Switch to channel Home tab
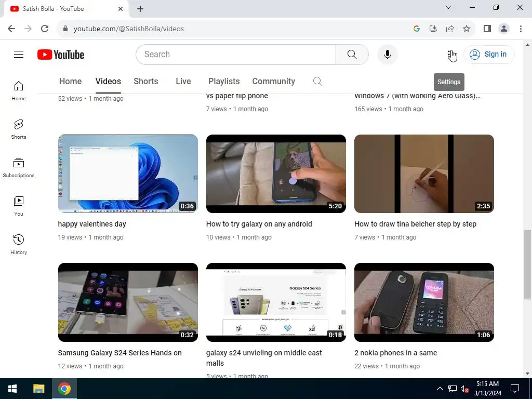The height and width of the screenshot is (399, 532). tap(70, 82)
